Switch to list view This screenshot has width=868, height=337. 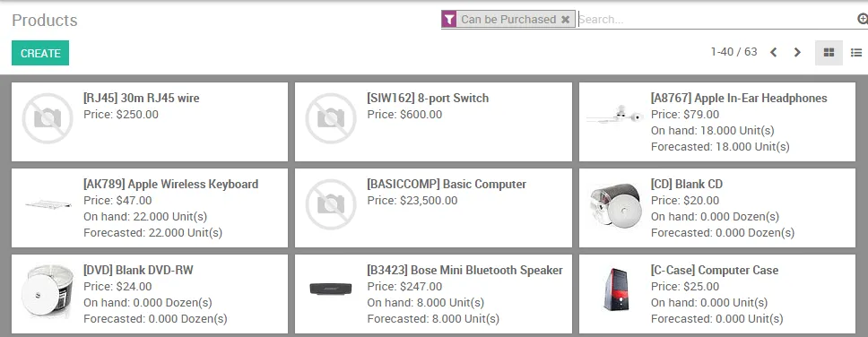coord(855,53)
